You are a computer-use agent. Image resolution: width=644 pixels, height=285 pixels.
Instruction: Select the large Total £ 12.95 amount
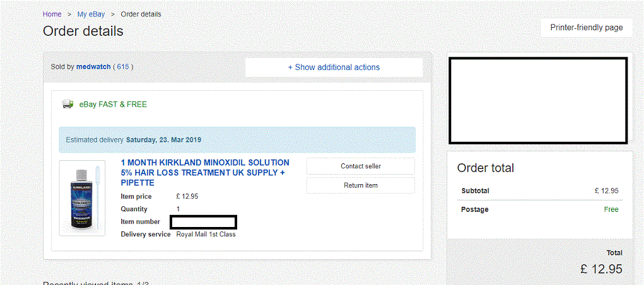pyautogui.click(x=601, y=269)
